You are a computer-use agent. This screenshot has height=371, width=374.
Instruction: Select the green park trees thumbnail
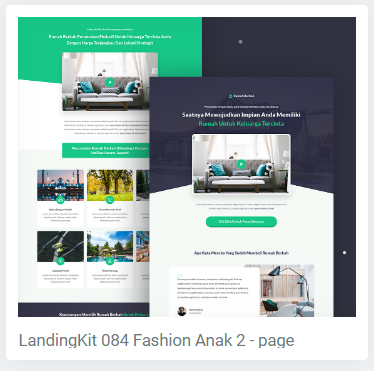tap(110, 185)
